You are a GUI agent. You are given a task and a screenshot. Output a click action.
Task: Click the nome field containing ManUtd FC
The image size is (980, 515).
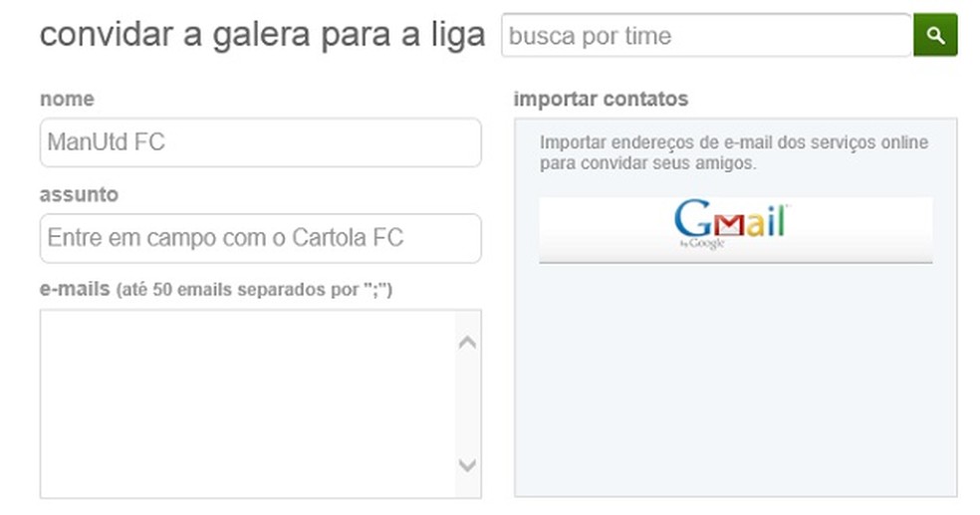(x=260, y=142)
